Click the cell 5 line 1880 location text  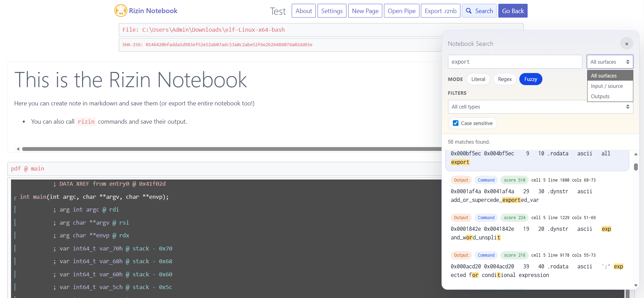click(563, 180)
